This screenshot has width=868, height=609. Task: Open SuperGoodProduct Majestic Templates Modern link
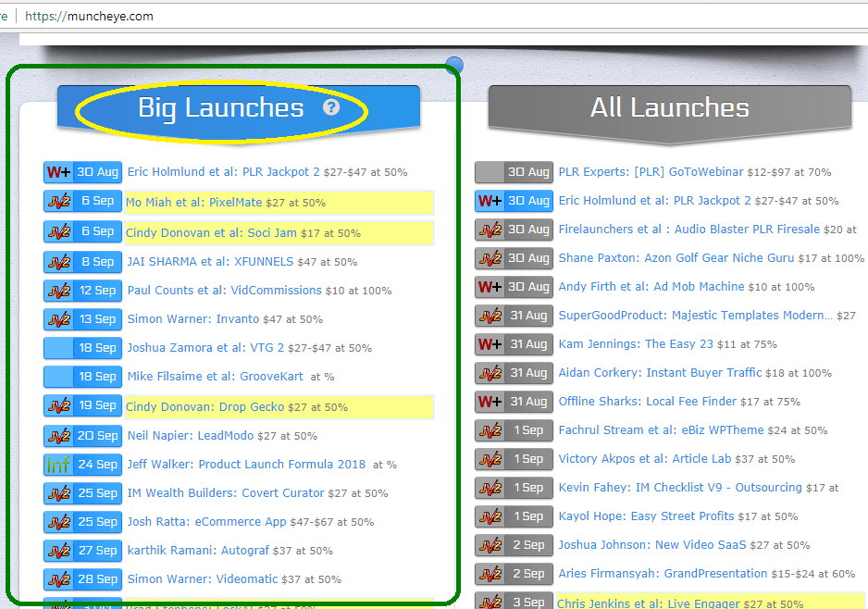(695, 316)
